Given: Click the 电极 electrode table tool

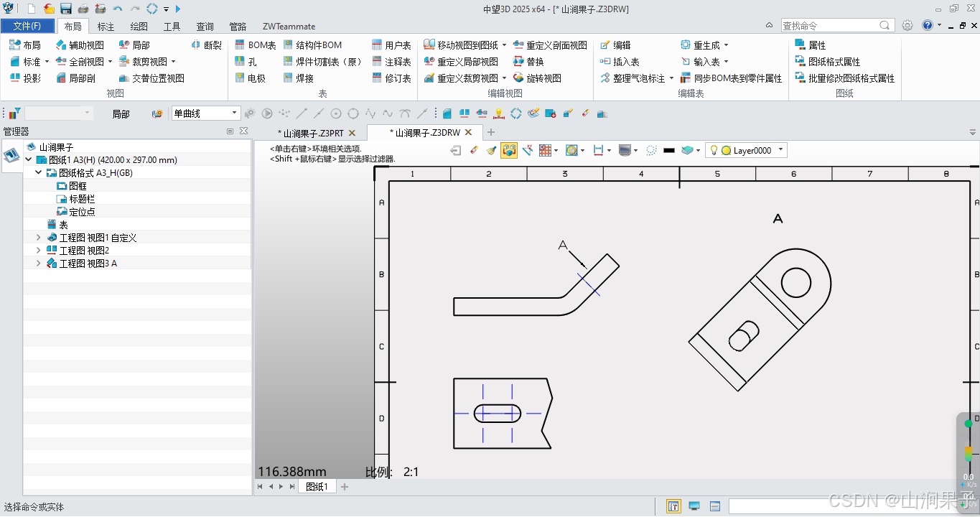Looking at the screenshot, I should 250,78.
